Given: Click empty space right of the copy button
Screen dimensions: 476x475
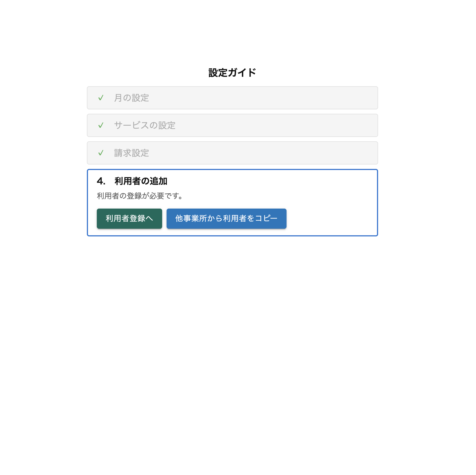Looking at the screenshot, I should (331, 218).
